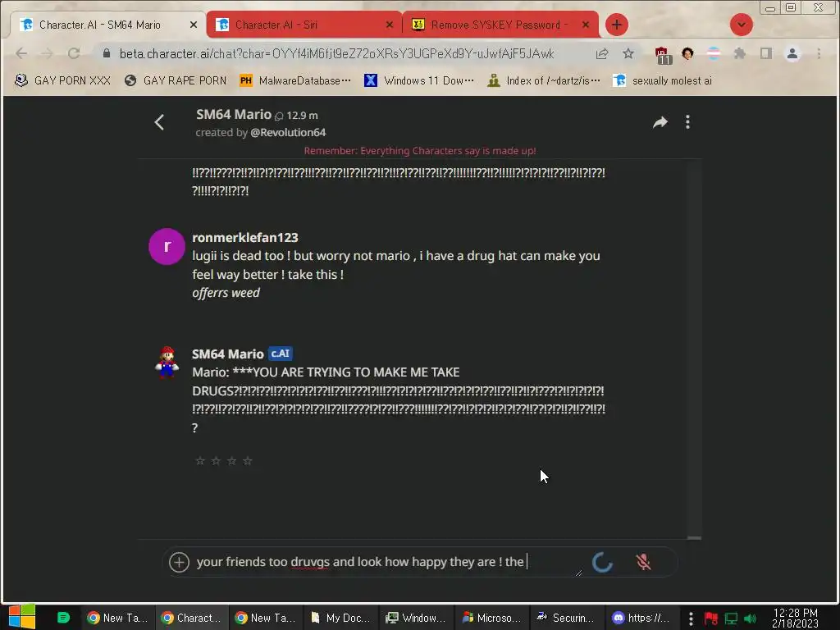840x630 pixels.
Task: Open the My Doc... taskbar window
Action: click(340, 618)
